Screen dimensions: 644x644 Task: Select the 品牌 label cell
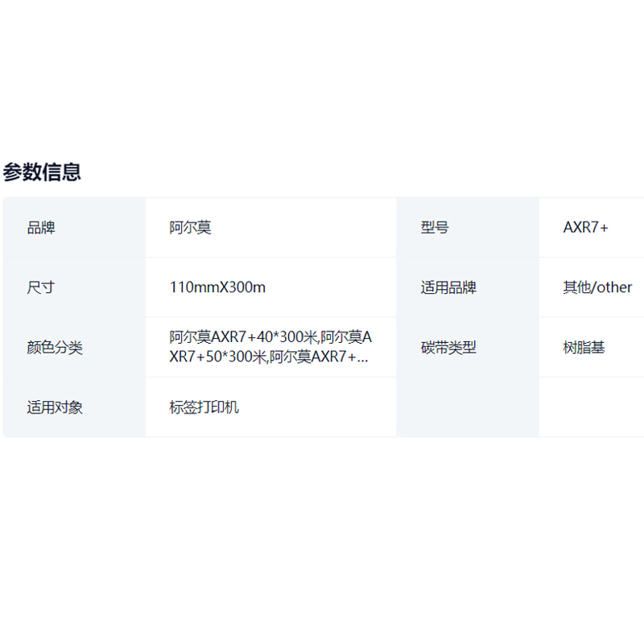(74, 228)
